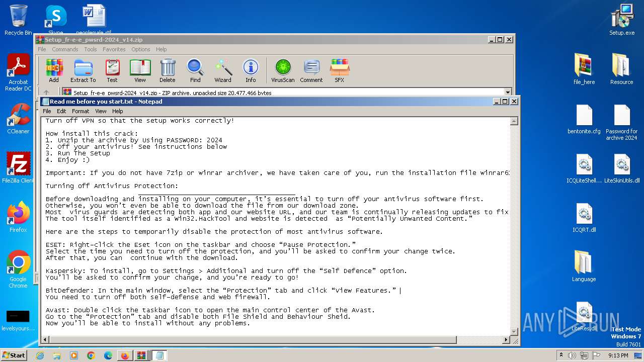
Task: Click the Add button in WinRAR toolbar
Action: (54, 71)
